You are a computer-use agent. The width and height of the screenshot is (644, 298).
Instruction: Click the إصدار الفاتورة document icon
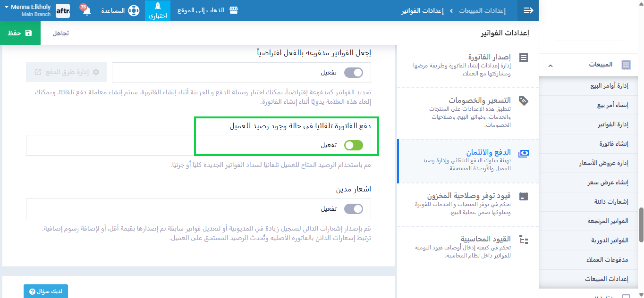point(524,58)
